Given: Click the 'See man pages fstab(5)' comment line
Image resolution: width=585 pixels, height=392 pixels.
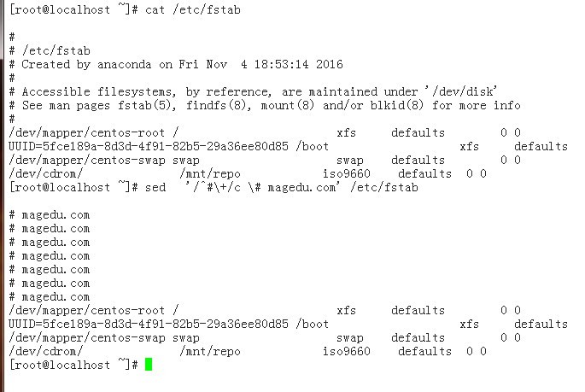Looking at the screenshot, I should [265, 106].
